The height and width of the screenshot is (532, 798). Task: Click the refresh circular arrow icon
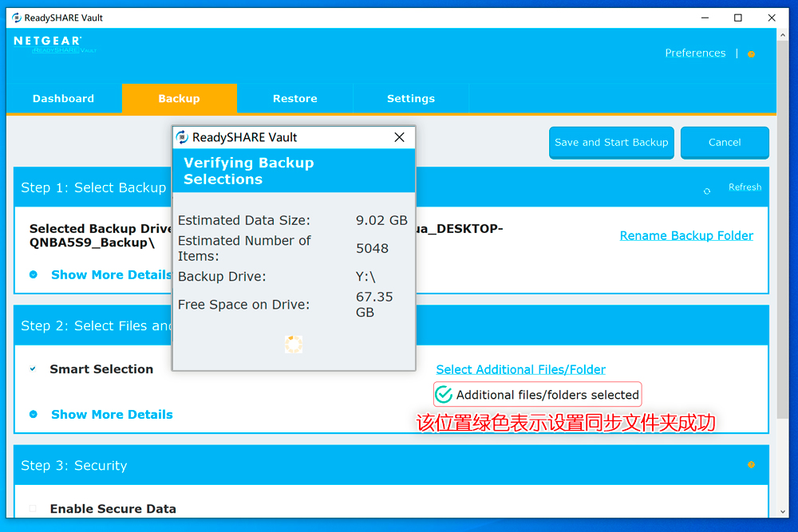tap(707, 191)
